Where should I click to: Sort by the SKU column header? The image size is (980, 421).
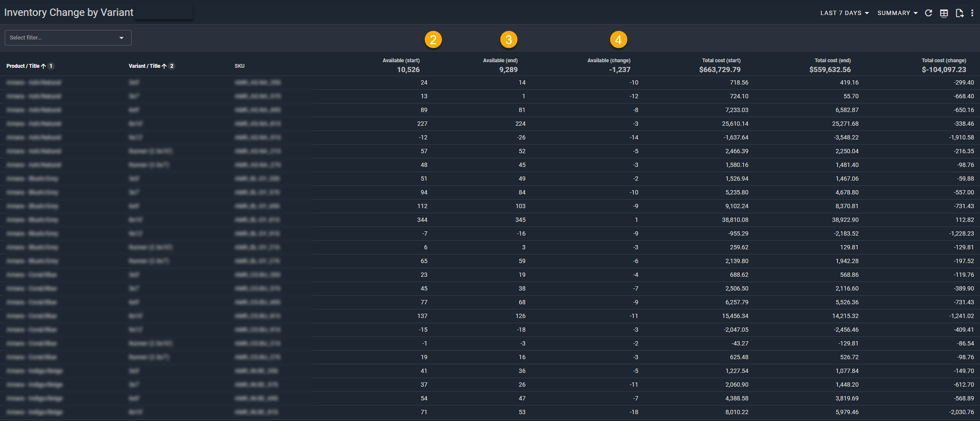click(x=239, y=66)
